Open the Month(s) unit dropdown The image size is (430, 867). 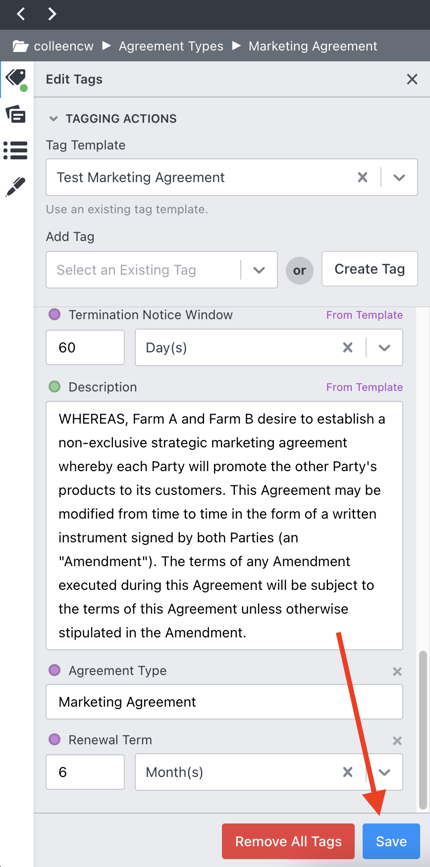pyautogui.click(x=384, y=772)
